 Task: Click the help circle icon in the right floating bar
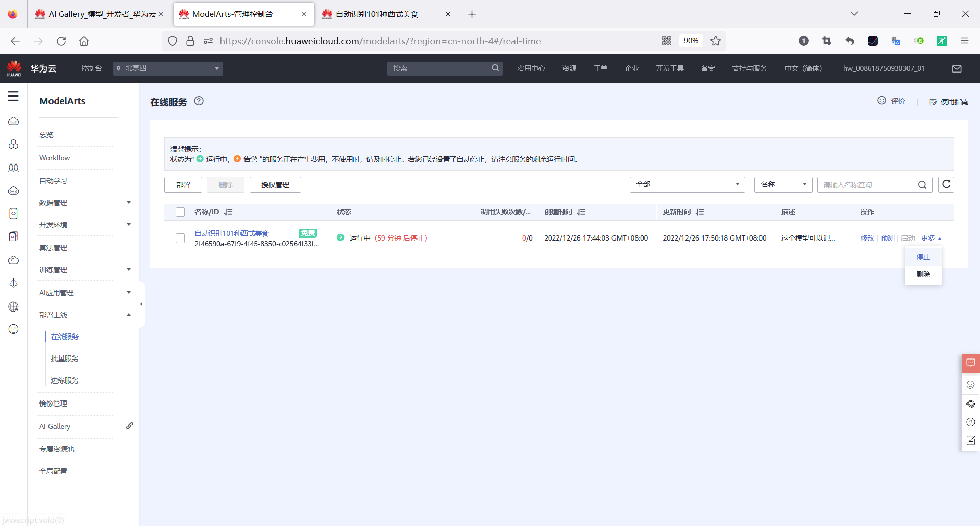point(971,422)
